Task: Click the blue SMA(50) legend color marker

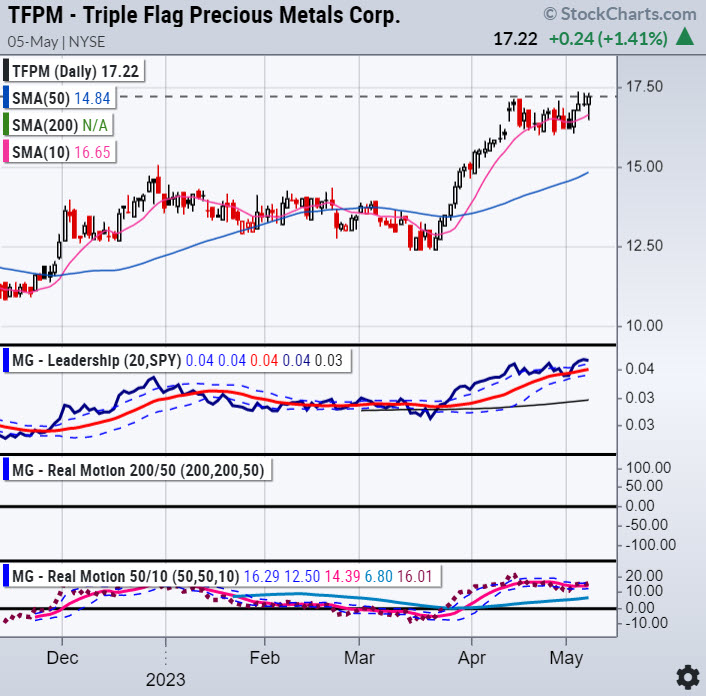Action: [x=6, y=98]
